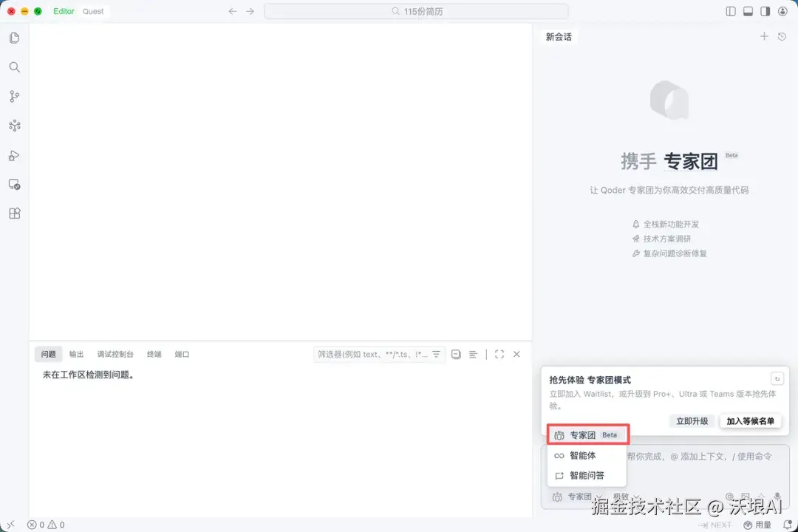Open the Explorer file panel
This screenshot has height=532, width=798.
click(14, 37)
